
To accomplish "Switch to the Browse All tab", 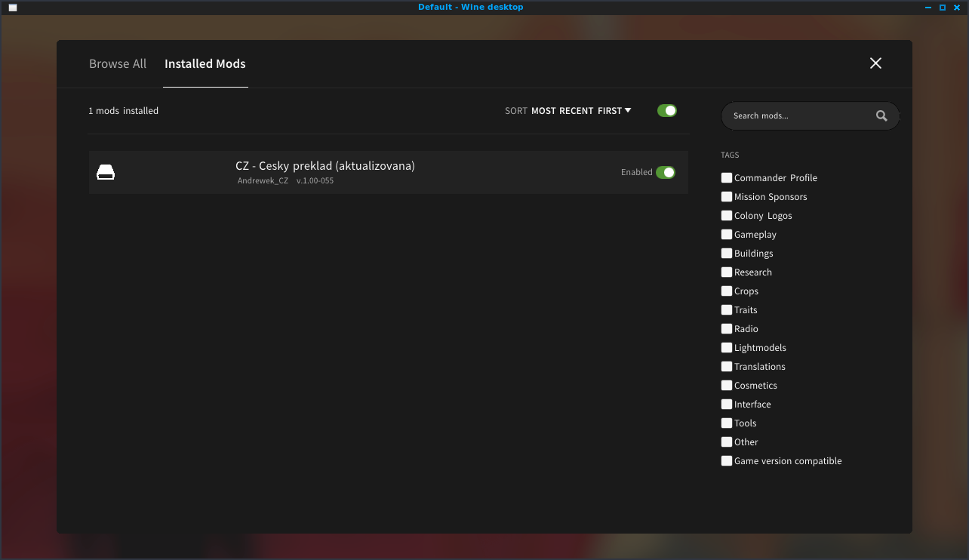I will coord(118,64).
